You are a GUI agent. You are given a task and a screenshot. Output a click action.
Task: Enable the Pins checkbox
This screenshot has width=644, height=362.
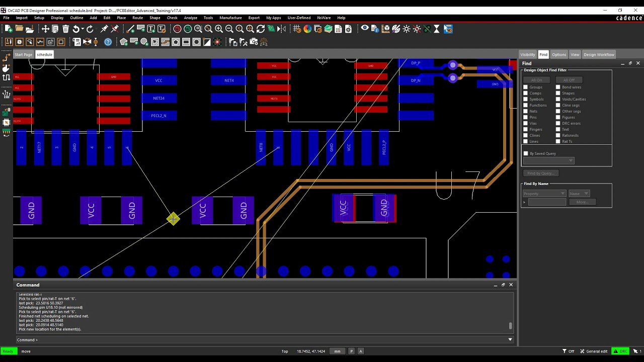[x=526, y=117]
